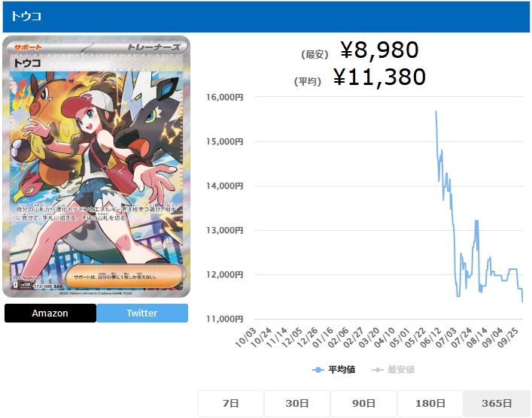
Task: Show the 90日 price history
Action: 363,404
